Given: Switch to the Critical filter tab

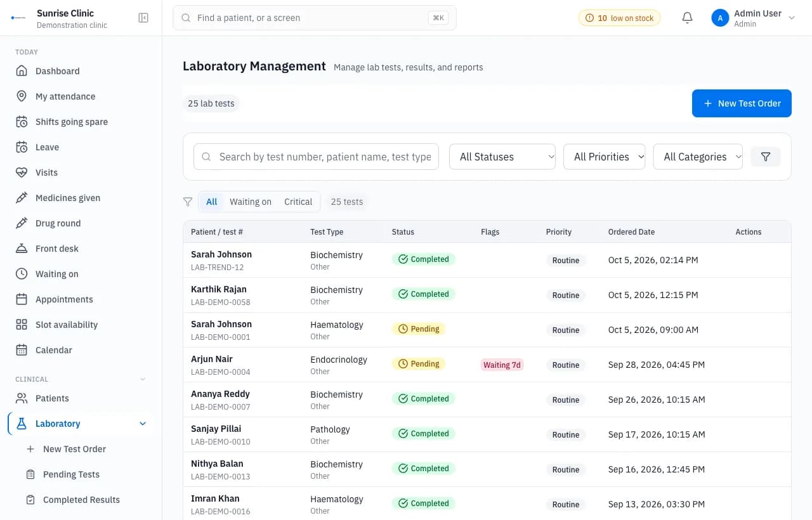Looking at the screenshot, I should (x=298, y=202).
